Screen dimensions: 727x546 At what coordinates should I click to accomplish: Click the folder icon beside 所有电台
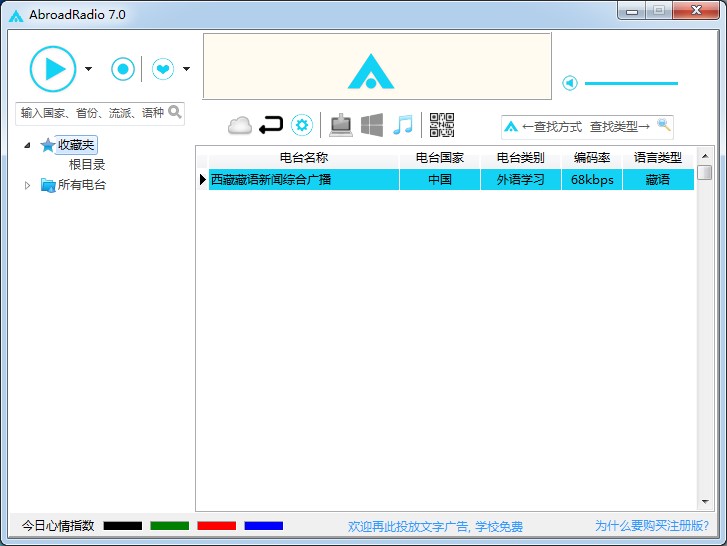48,185
